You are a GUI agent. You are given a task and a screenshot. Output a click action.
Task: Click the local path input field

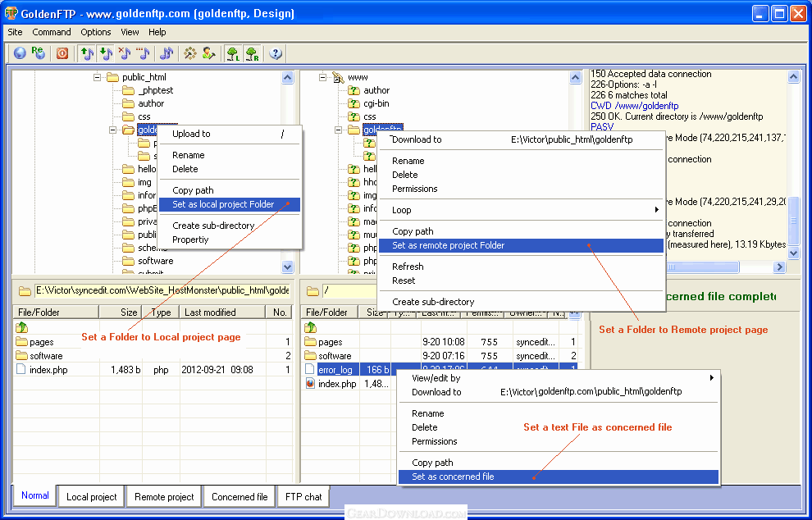(x=162, y=290)
